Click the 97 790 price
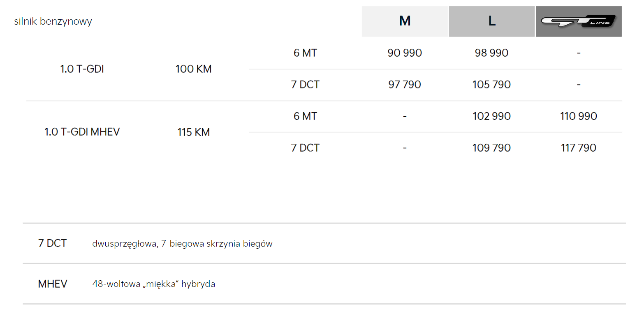Viewport: 644px width, 314px height. [405, 85]
